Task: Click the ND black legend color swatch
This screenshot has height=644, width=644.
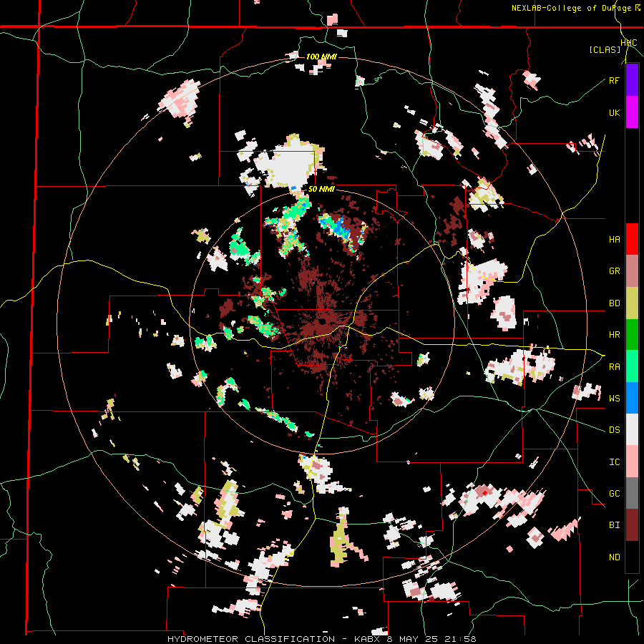Action: [x=632, y=557]
